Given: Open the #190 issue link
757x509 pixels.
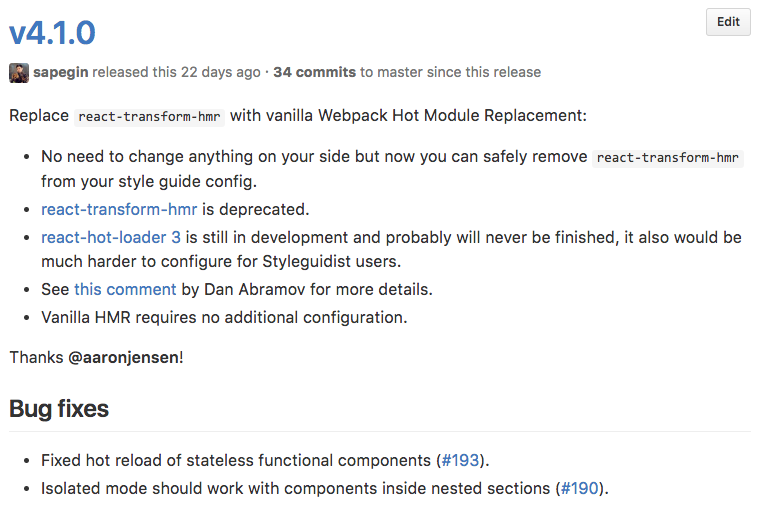Looking at the screenshot, I should tap(580, 488).
